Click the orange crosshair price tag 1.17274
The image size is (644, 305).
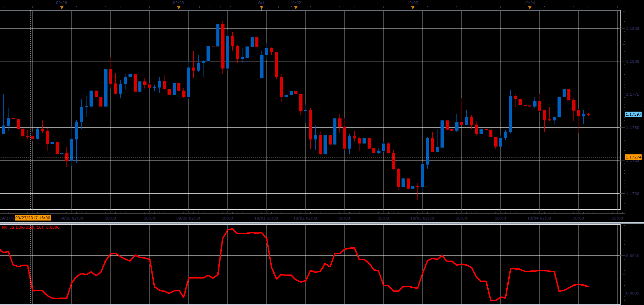point(633,157)
